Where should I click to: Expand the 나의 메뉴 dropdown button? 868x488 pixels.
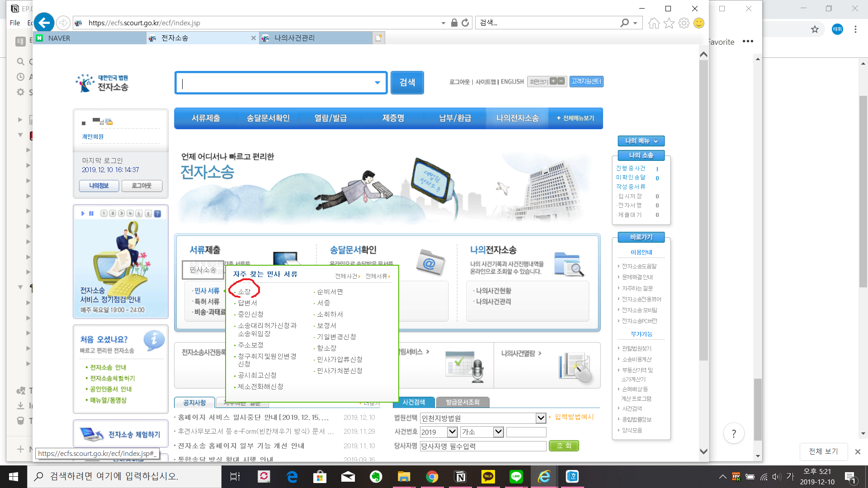point(641,141)
